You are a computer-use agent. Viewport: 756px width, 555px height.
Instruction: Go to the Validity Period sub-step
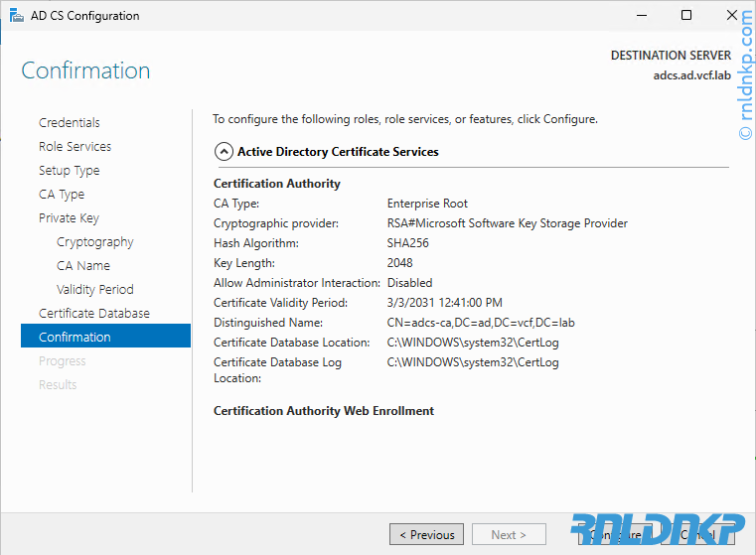94,290
